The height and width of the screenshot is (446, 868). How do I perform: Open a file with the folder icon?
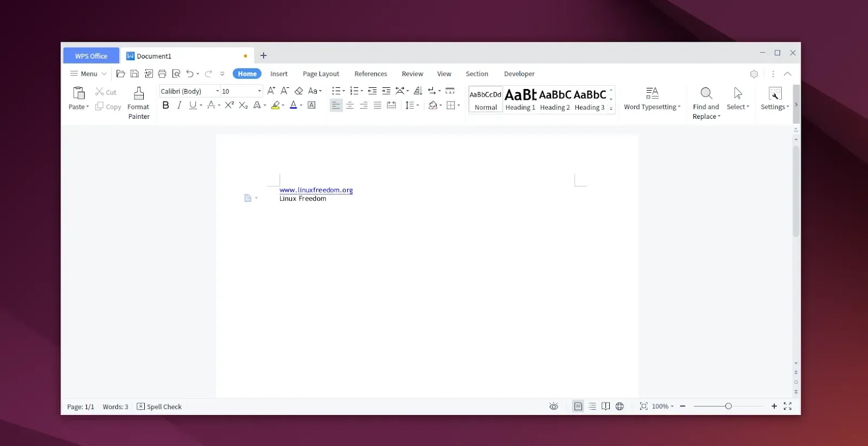[x=120, y=74]
